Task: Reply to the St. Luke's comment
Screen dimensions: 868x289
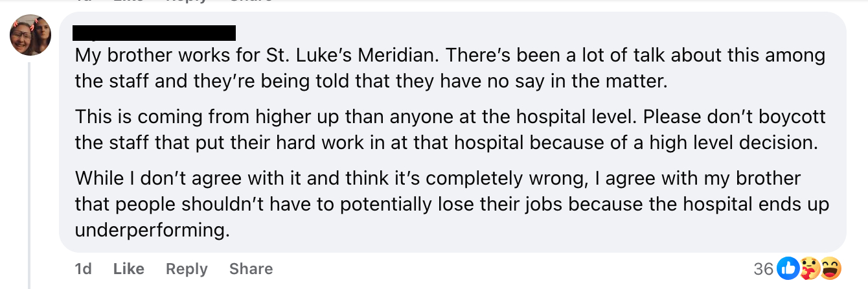Action: tap(187, 268)
